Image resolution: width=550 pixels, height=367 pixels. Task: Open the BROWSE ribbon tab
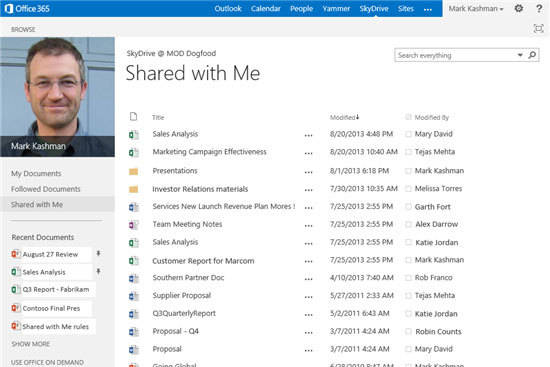coord(23,29)
